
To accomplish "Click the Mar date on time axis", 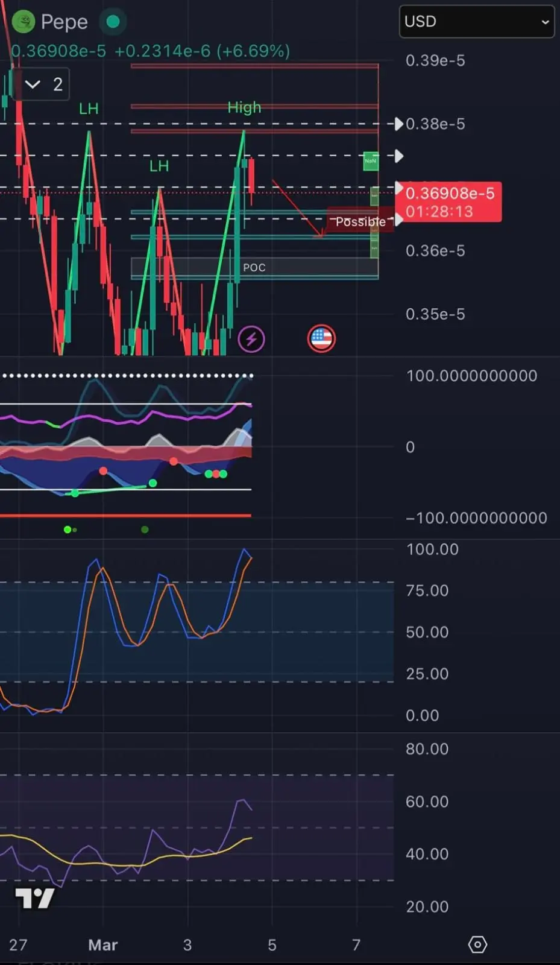I will 102,944.
